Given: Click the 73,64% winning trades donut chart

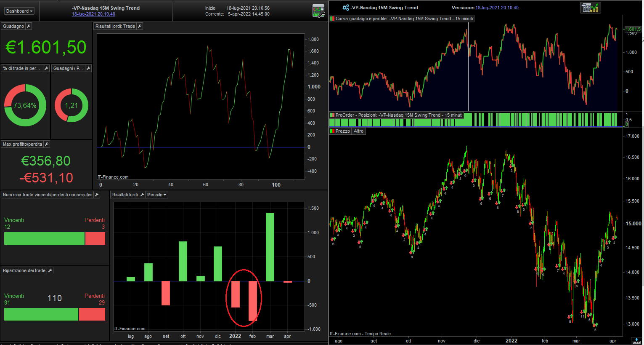Looking at the screenshot, I should (25, 105).
